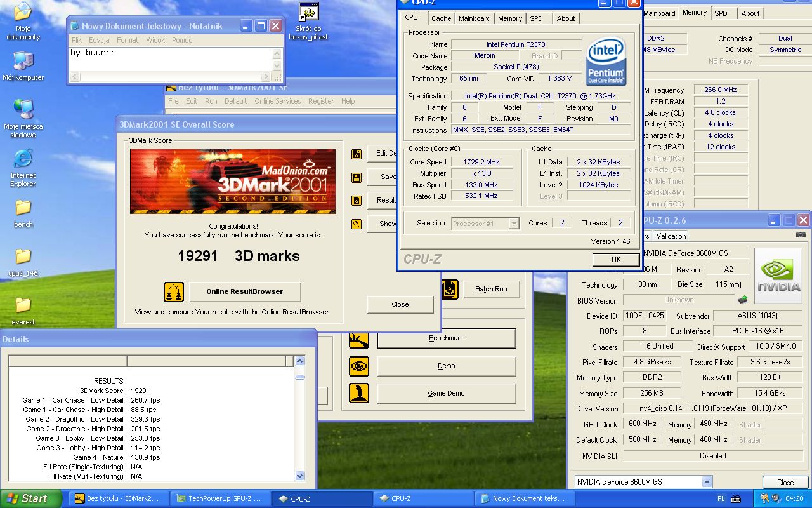Open File menu in 3DMark2001 SE
Viewport: 812px width, 508px height.
coord(174,101)
